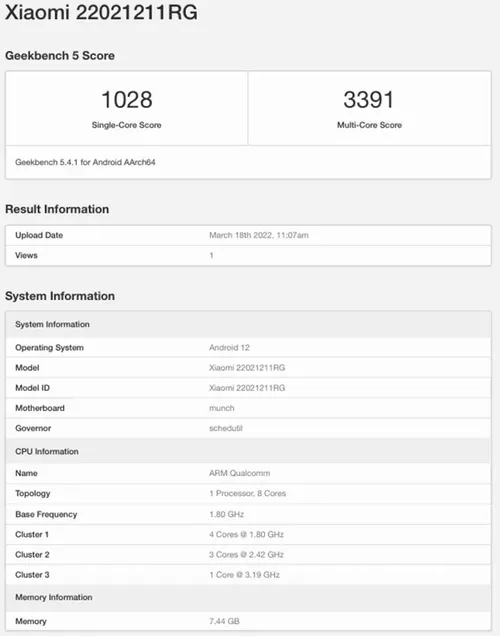The width and height of the screenshot is (500, 636).
Task: Select the ARM Qualcomm value
Action: [x=239, y=473]
